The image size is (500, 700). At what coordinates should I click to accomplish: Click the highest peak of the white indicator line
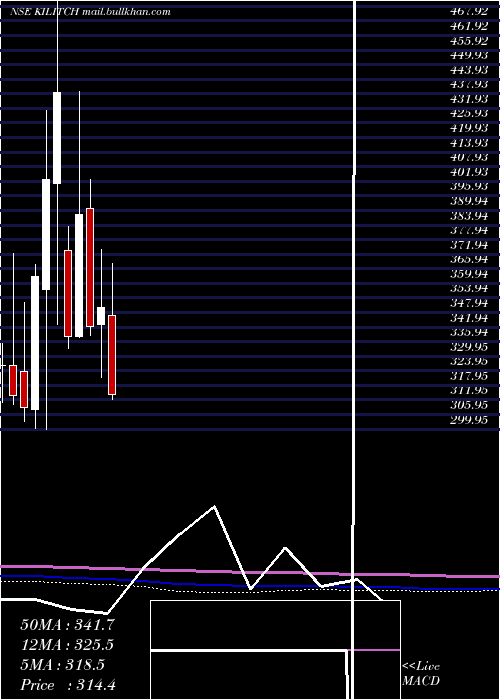point(215,506)
